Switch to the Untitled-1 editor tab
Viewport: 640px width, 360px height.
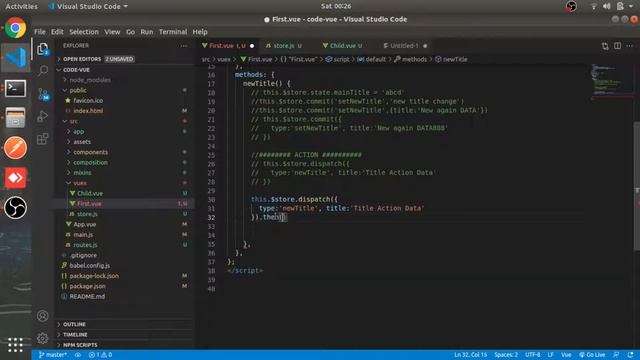(x=405, y=46)
